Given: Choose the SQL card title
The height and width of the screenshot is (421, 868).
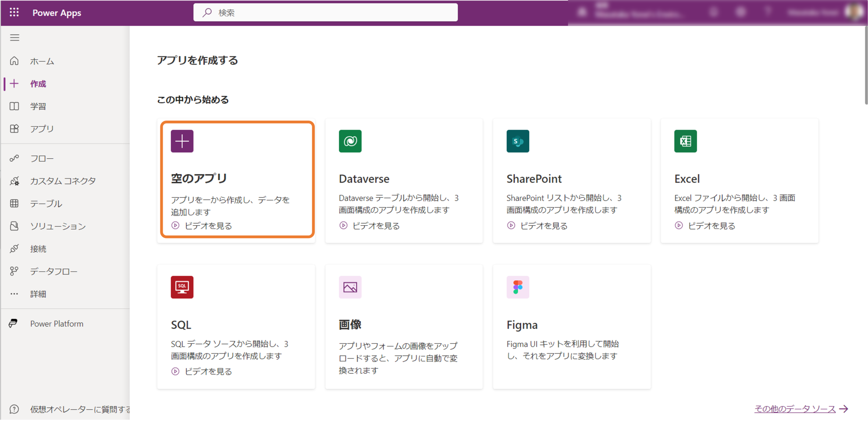Looking at the screenshot, I should pos(181,325).
